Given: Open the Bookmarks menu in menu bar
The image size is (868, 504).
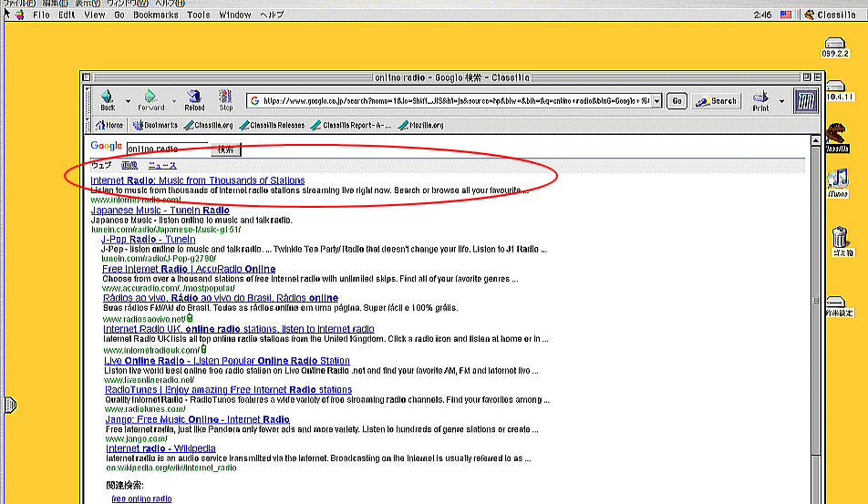Looking at the screenshot, I should coord(156,15).
